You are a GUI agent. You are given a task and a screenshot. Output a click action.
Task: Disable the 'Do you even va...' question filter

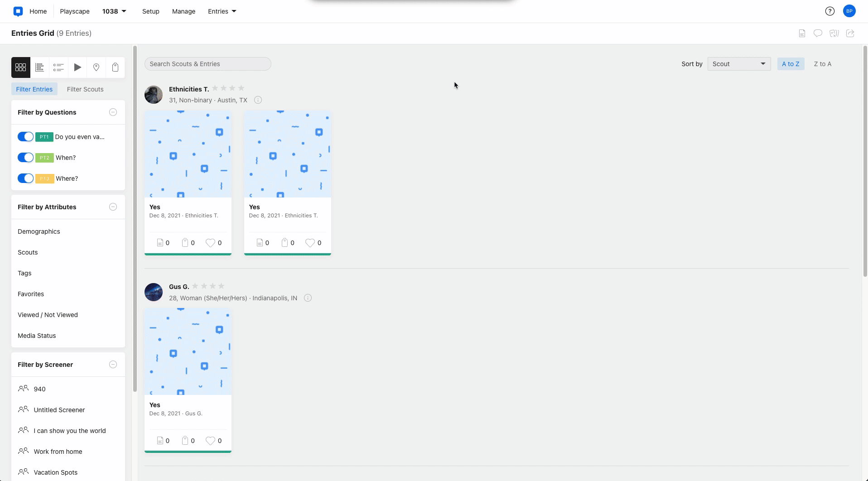point(26,136)
